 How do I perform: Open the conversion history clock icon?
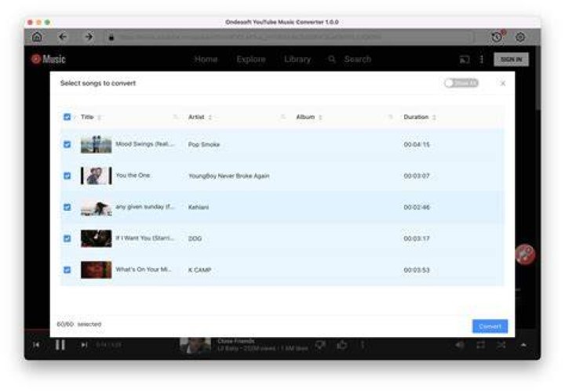[498, 36]
